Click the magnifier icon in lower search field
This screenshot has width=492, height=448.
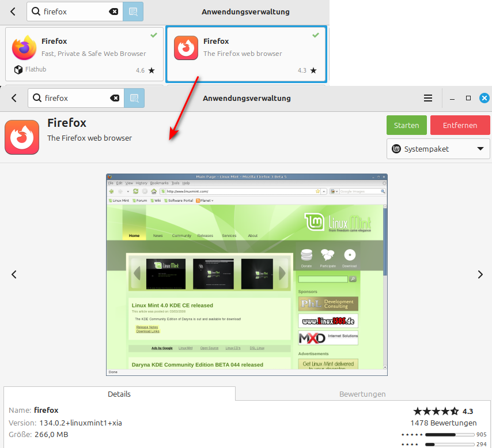(x=37, y=98)
